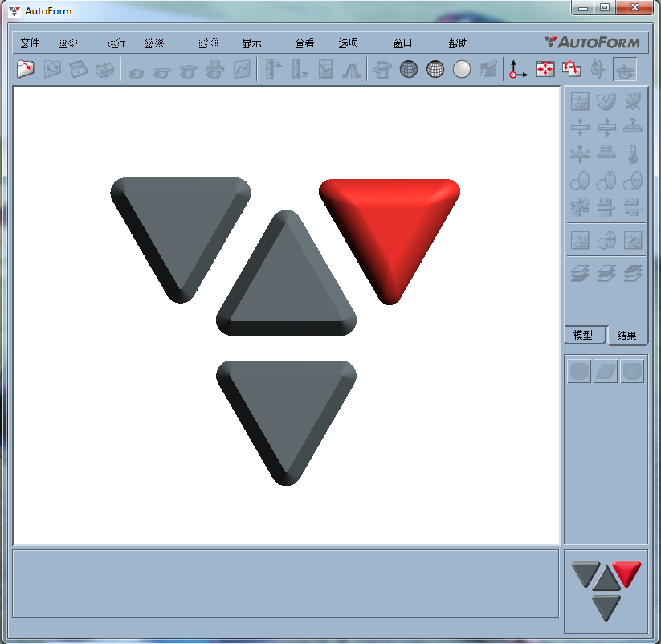Click the message panel below the viewport
The width and height of the screenshot is (661, 644).
[x=286, y=583]
